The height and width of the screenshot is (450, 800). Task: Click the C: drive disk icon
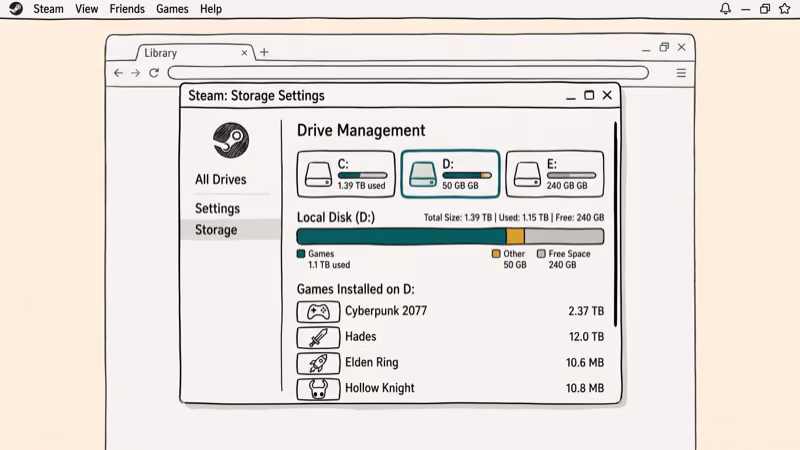(x=318, y=174)
